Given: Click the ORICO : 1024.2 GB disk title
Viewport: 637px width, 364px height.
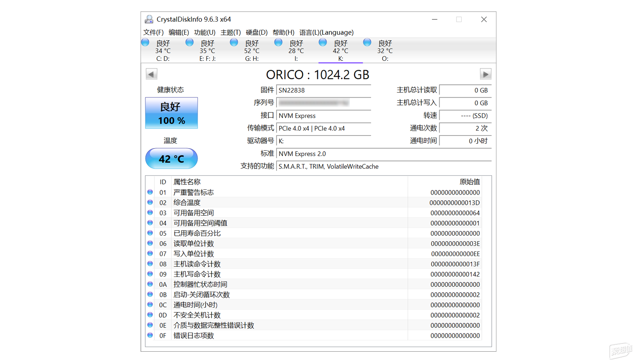Looking at the screenshot, I should [318, 75].
